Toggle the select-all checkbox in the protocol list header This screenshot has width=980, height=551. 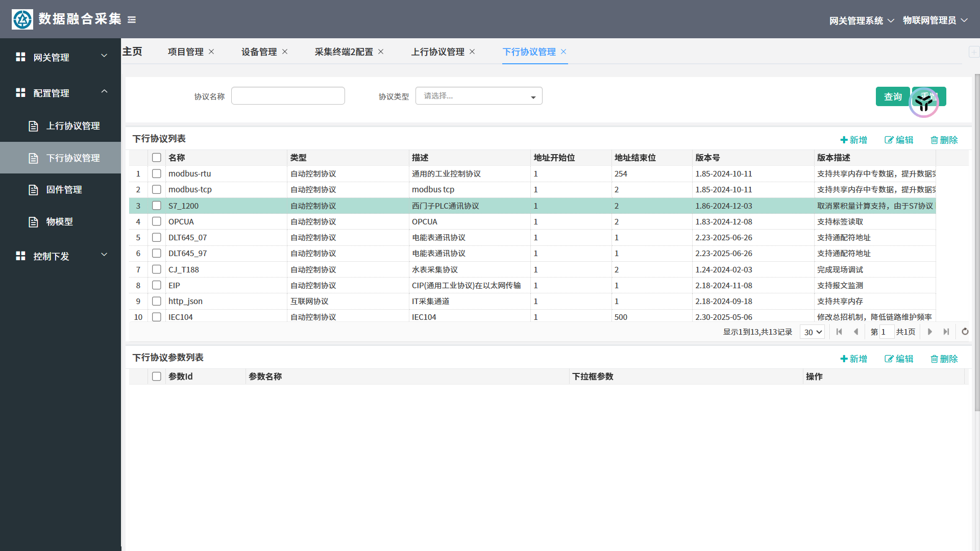pyautogui.click(x=157, y=158)
